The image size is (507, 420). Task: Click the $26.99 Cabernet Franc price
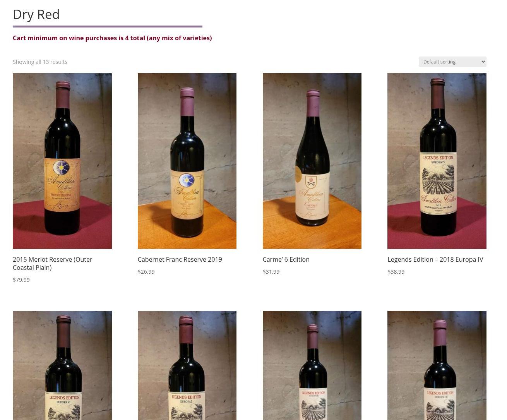point(146,271)
